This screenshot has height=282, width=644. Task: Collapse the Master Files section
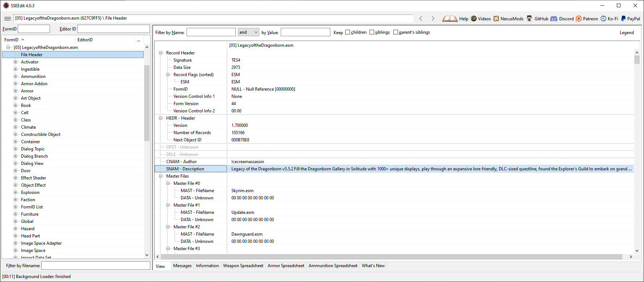pos(161,176)
